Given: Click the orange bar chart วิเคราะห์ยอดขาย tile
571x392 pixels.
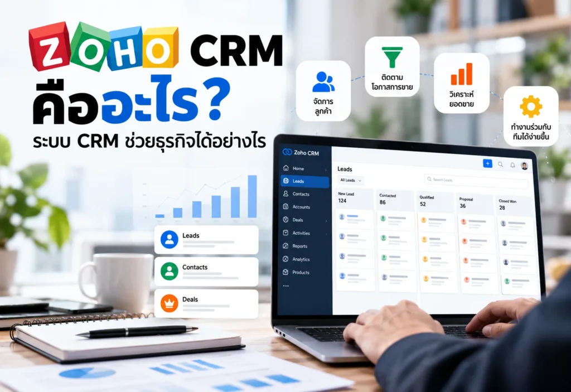Looking at the screenshot, I should point(461,83).
